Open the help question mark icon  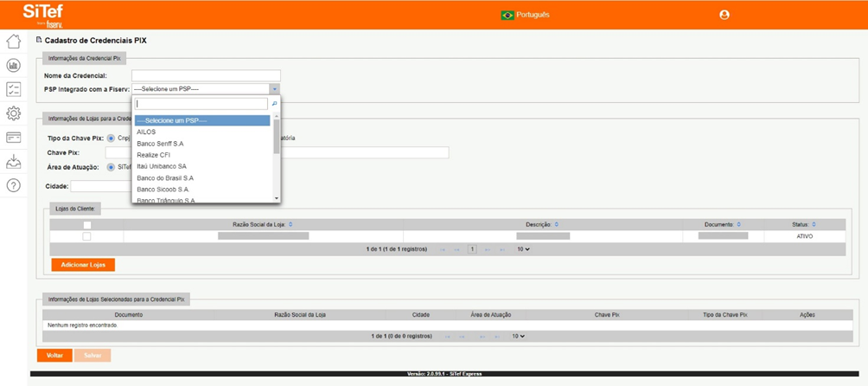13,185
